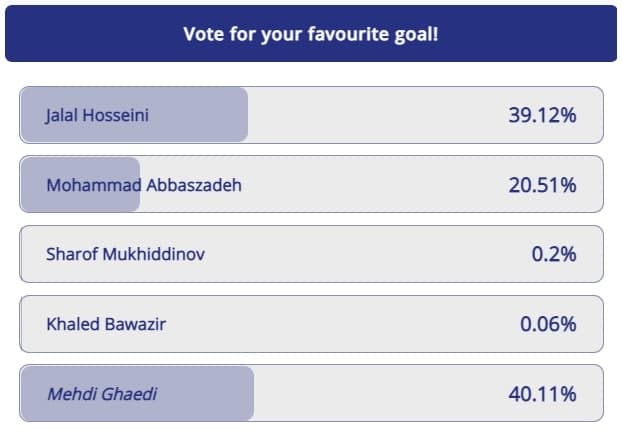622x437 pixels.
Task: Click Mehdi Ghaedi's filled progress bar
Action: click(137, 393)
